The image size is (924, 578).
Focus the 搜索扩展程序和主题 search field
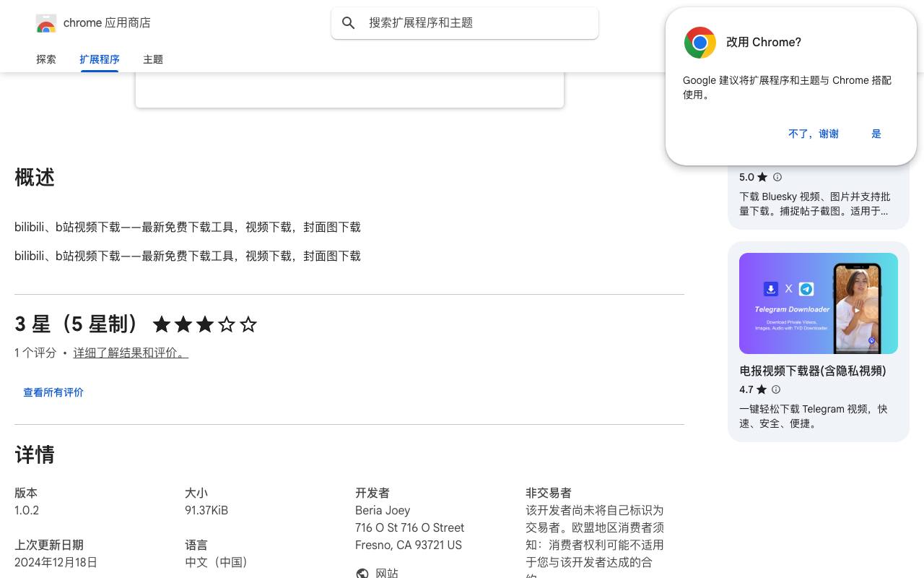point(465,23)
